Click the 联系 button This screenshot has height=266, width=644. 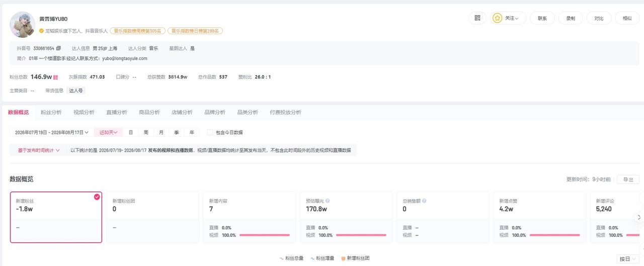[542, 18]
